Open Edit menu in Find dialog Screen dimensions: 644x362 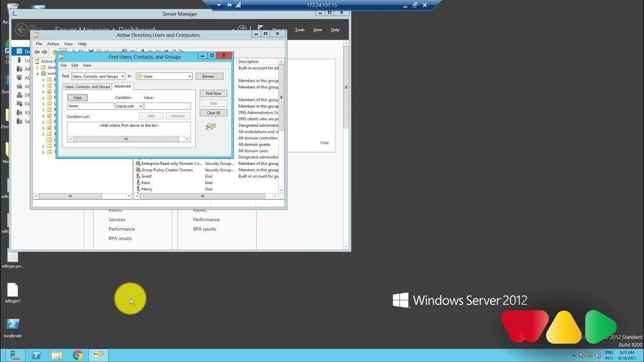(x=74, y=65)
